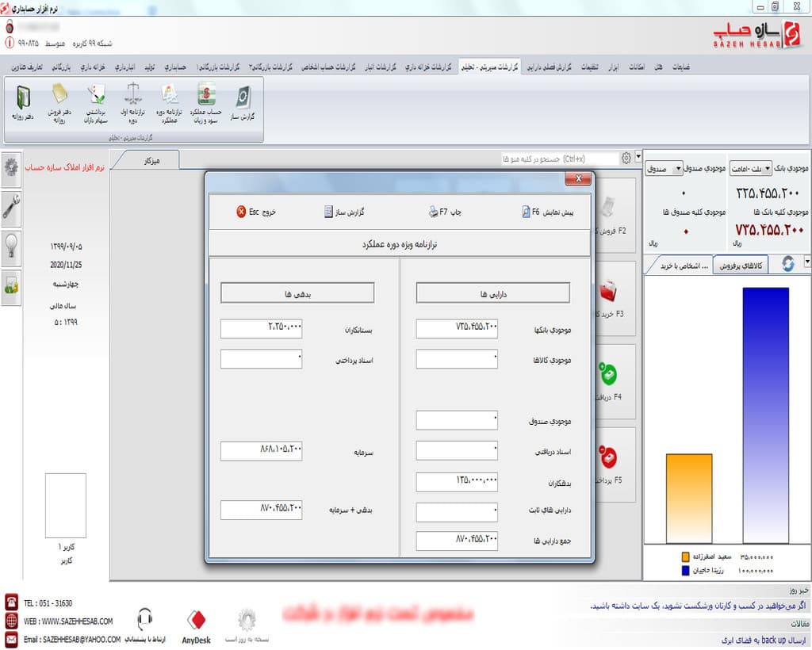
Task: Click the orange bar in the chart
Action: click(x=689, y=499)
